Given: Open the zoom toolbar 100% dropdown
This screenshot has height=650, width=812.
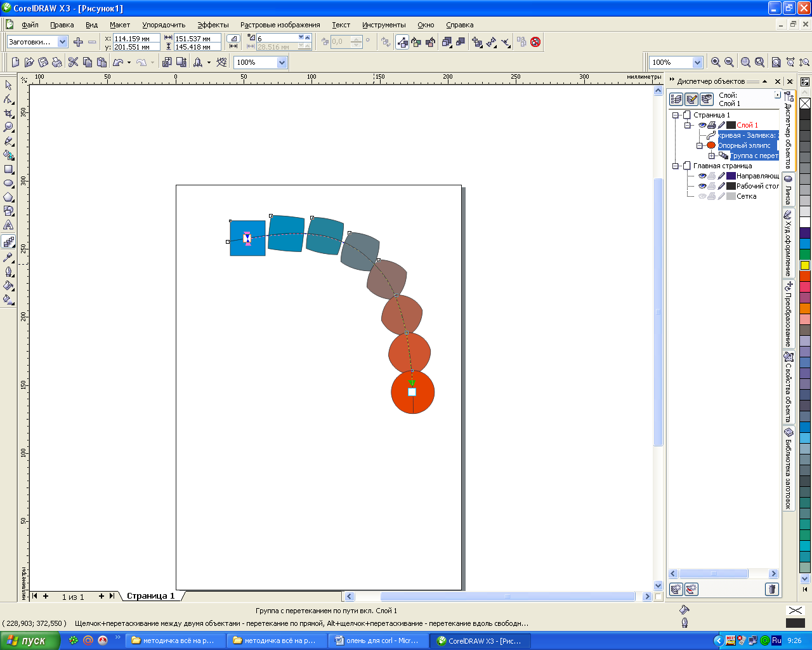Looking at the screenshot, I should 697,62.
